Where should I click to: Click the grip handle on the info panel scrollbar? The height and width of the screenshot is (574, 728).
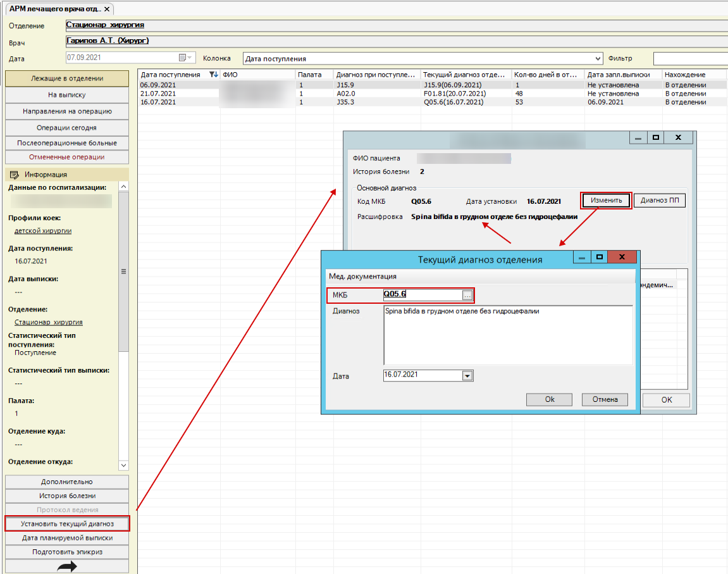tap(123, 271)
